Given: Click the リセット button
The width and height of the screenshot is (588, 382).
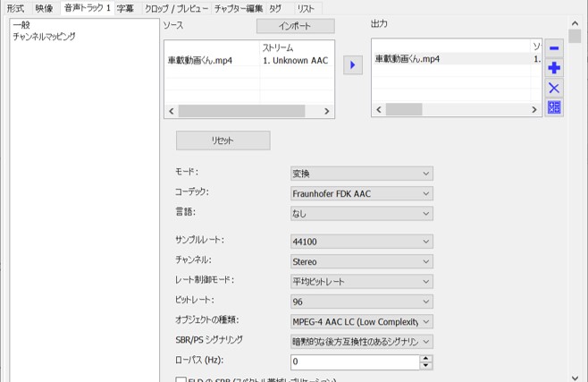Looking at the screenshot, I should pos(223,140).
